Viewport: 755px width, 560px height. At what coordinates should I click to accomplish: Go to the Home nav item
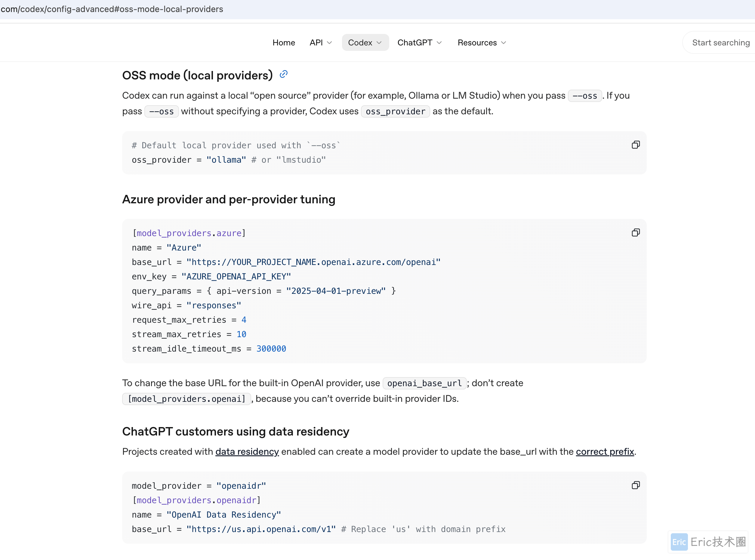(284, 43)
